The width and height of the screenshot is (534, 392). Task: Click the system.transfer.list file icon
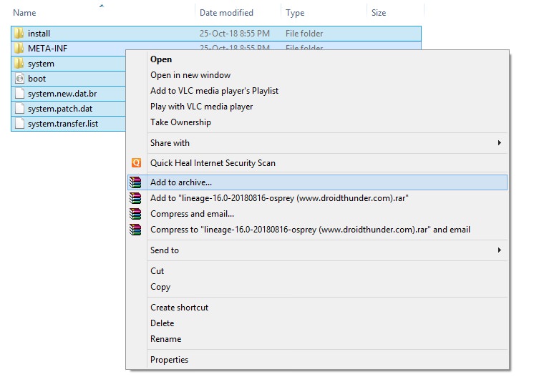pos(19,124)
